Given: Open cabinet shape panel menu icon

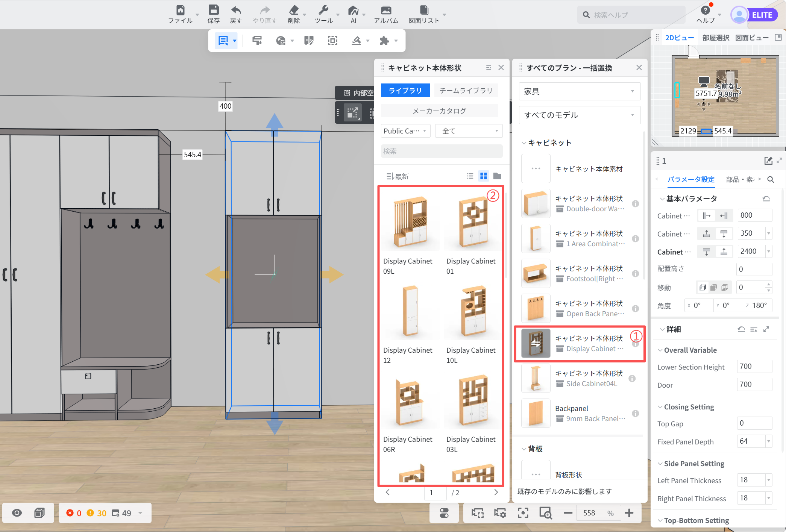Looking at the screenshot, I should [488, 68].
